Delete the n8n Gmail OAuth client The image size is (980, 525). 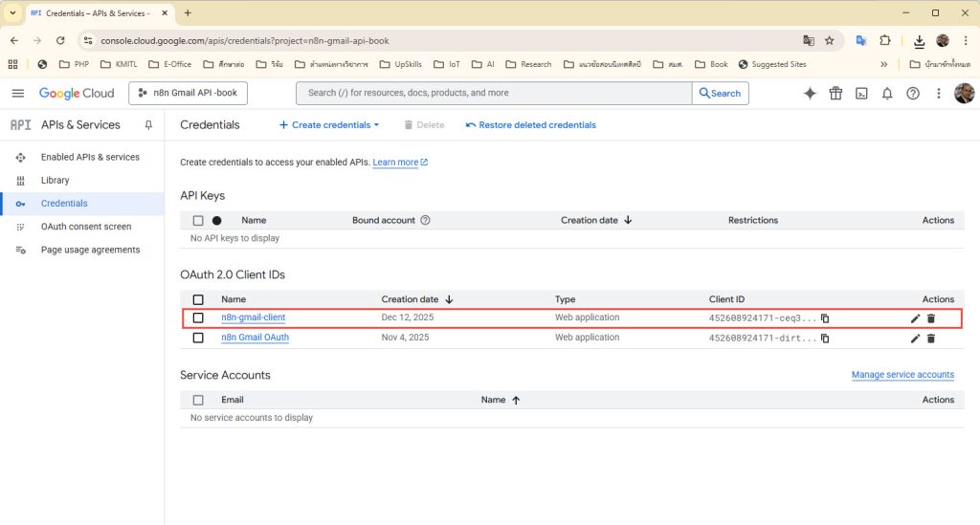(931, 338)
